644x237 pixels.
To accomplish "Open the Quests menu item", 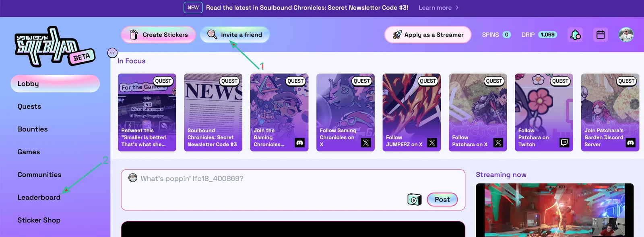I will point(29,106).
